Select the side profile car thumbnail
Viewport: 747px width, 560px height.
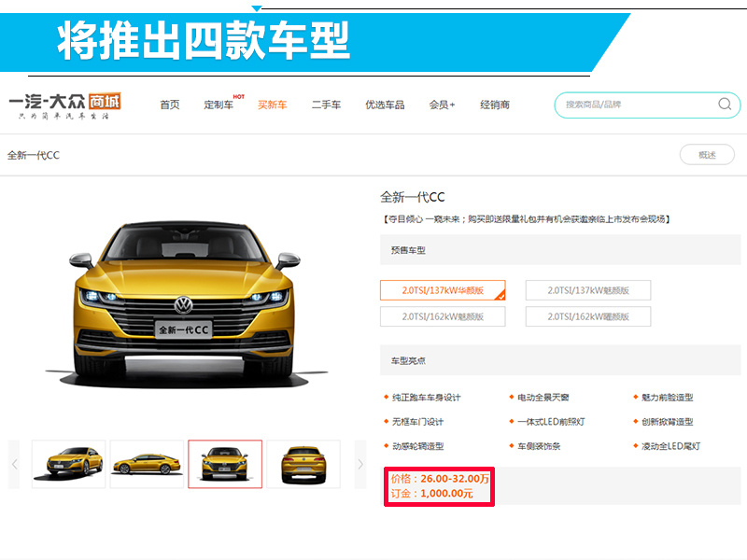147,464
